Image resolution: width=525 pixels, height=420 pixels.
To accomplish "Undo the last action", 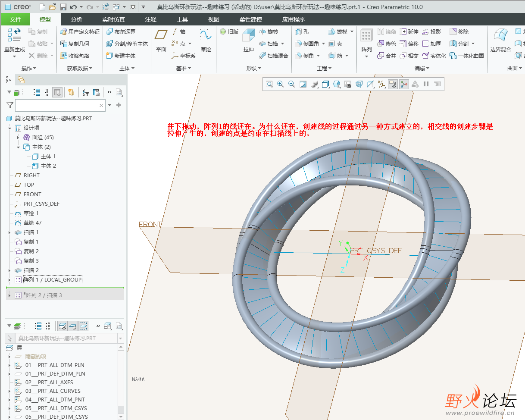I will point(73,7).
